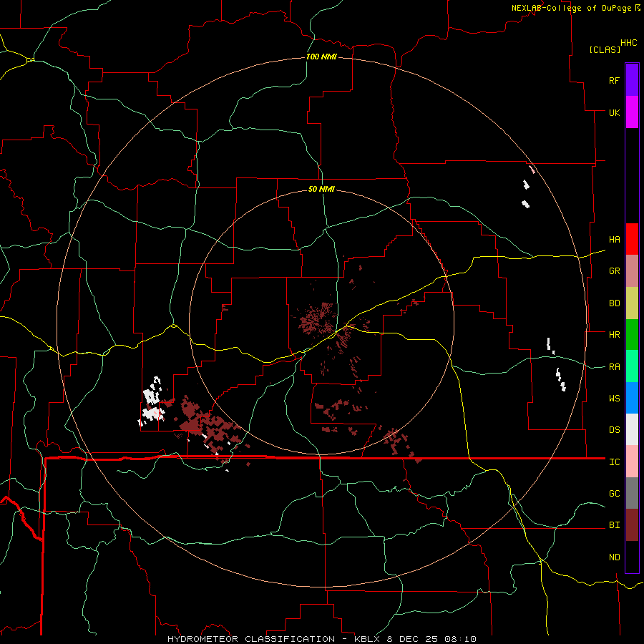Pick the bright green RA legend swatch
644x644 pixels.
(632, 366)
